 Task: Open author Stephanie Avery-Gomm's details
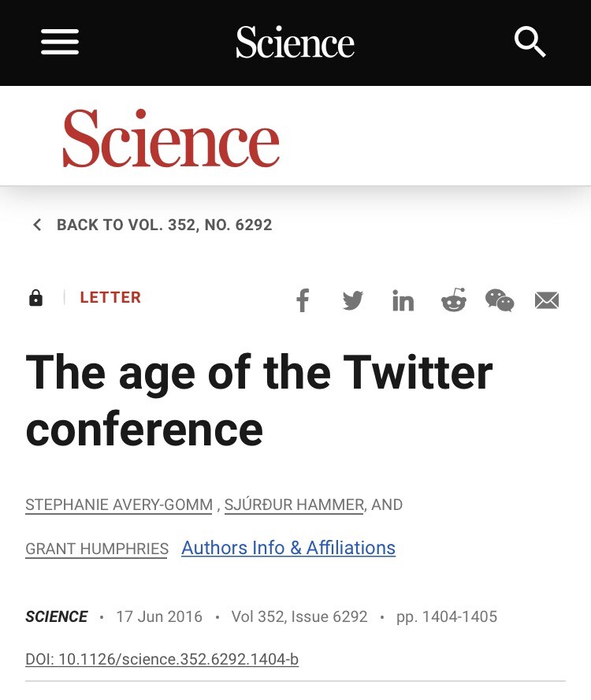point(118,505)
